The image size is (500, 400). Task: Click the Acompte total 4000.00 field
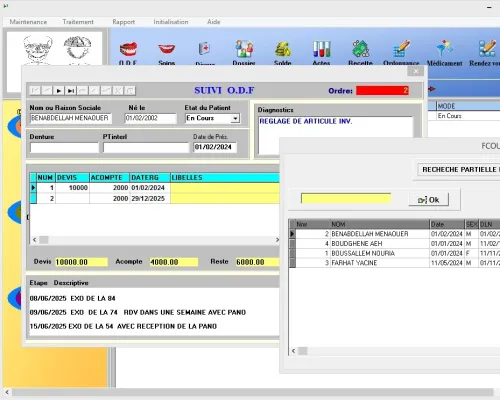pyautogui.click(x=174, y=262)
